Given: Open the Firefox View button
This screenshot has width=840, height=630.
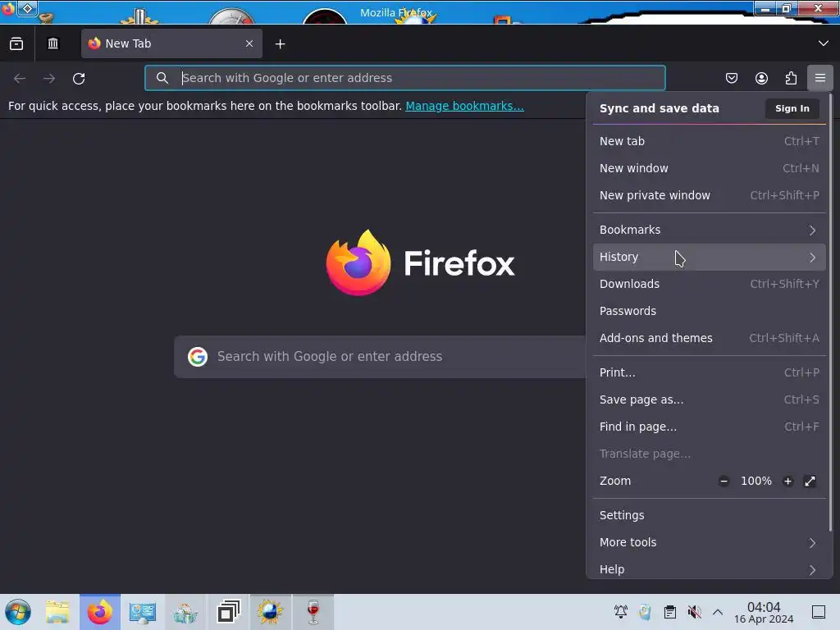Looking at the screenshot, I should pos(16,43).
